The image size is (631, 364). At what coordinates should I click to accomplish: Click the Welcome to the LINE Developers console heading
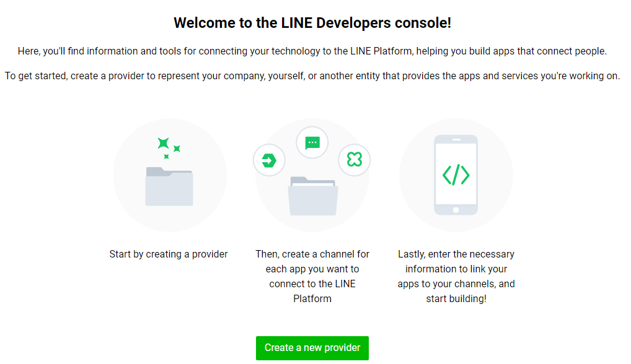(x=312, y=23)
